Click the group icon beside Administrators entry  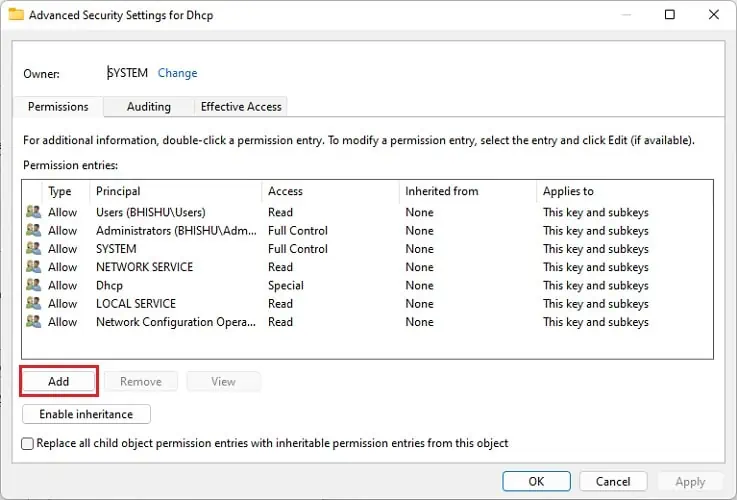[33, 230]
